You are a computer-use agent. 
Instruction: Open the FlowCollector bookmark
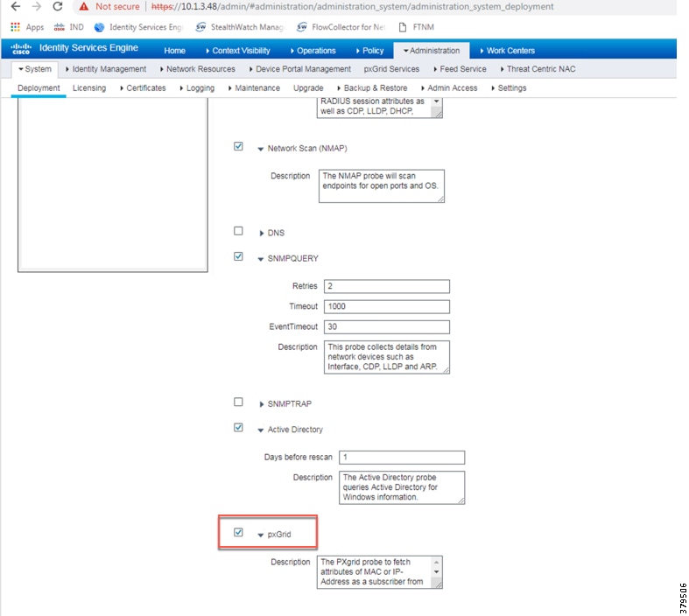(341, 27)
